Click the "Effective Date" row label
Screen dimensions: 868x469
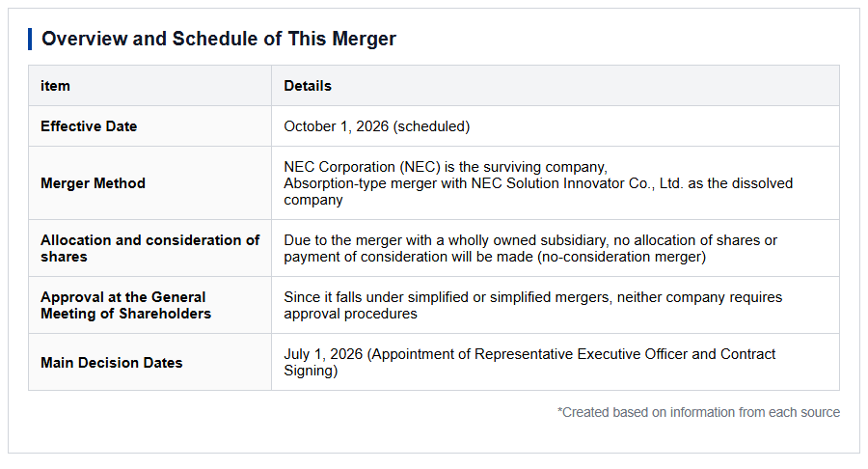[89, 126]
